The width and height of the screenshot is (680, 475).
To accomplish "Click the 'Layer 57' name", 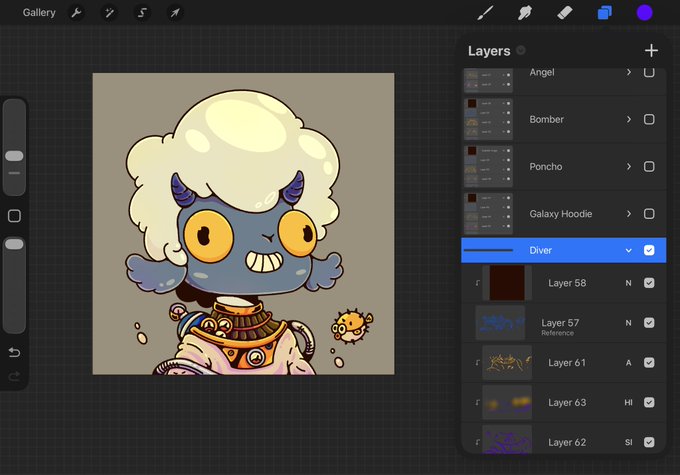I will click(x=560, y=323).
